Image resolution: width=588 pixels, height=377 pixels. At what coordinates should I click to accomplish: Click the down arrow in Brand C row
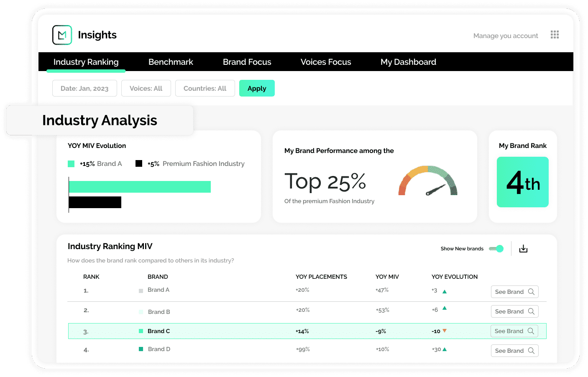coord(445,331)
